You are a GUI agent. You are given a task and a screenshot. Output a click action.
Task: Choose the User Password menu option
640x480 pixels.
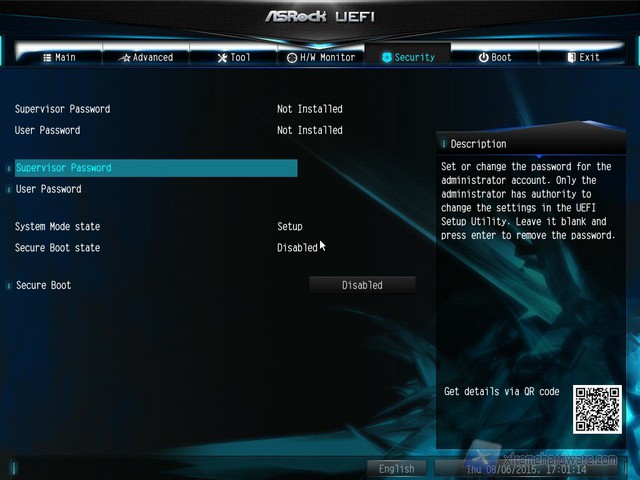[x=48, y=189]
